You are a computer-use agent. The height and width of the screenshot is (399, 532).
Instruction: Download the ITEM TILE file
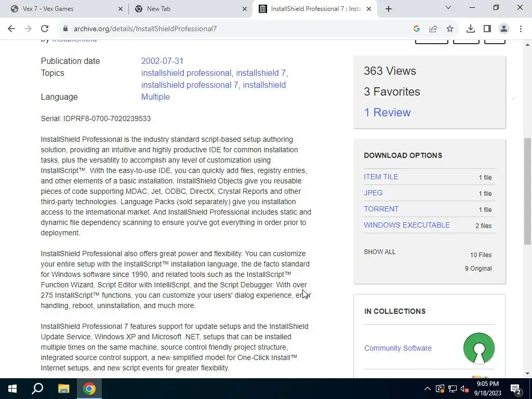381,177
